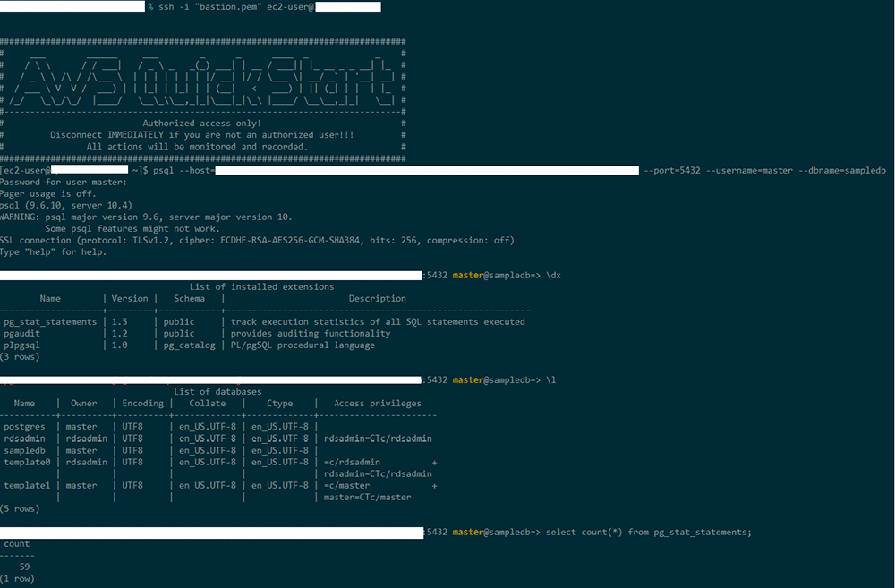Click postgres database name

pyautogui.click(x=24, y=427)
